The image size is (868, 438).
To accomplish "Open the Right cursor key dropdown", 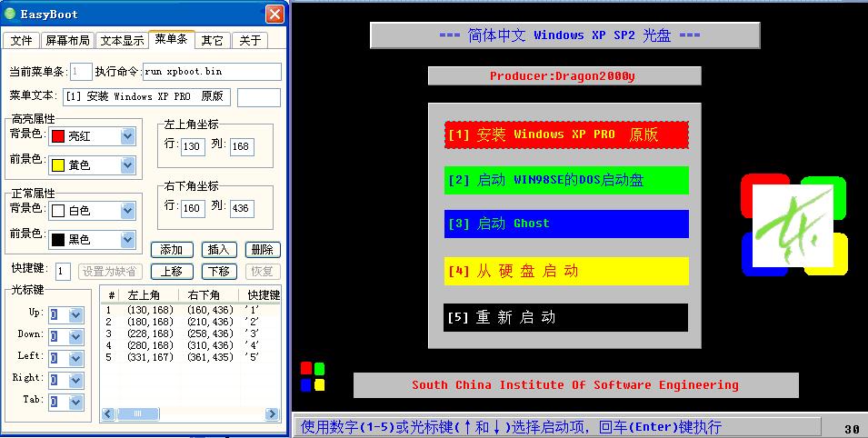I will tap(75, 380).
